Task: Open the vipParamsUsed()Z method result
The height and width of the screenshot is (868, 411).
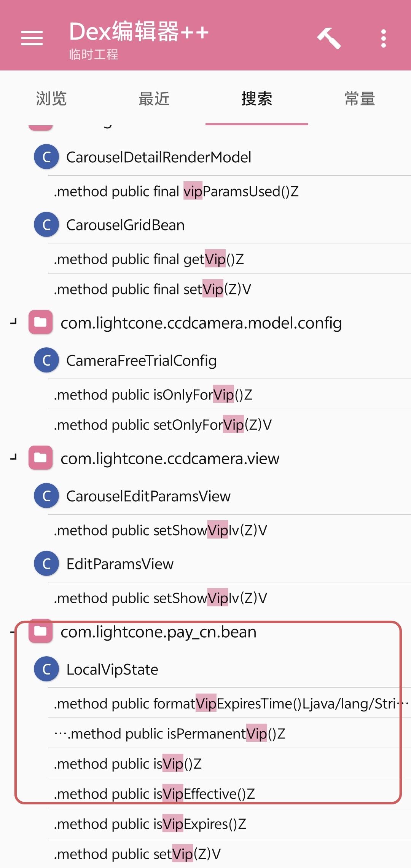Action: [x=229, y=191]
